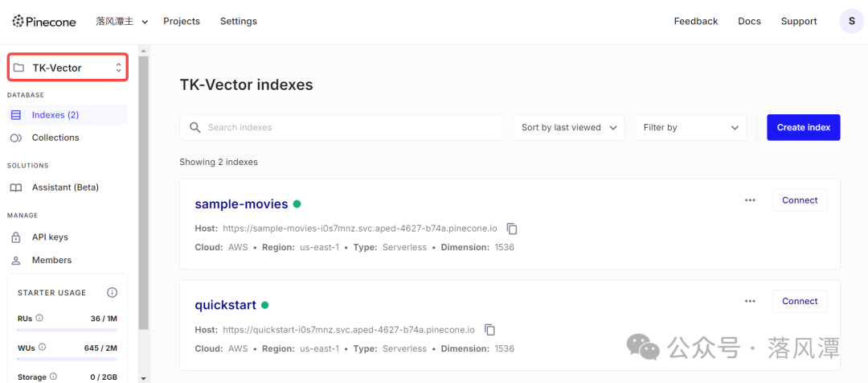Click the WUs info icon
868x383 pixels.
coord(42,348)
